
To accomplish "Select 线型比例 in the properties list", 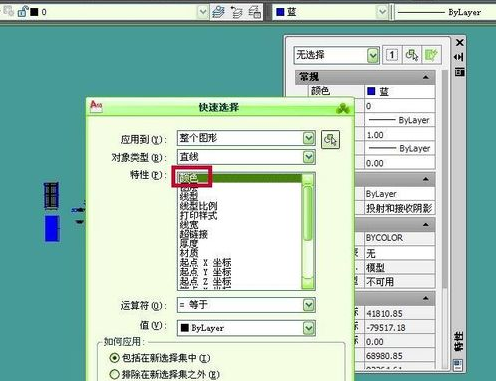I will pos(199,206).
